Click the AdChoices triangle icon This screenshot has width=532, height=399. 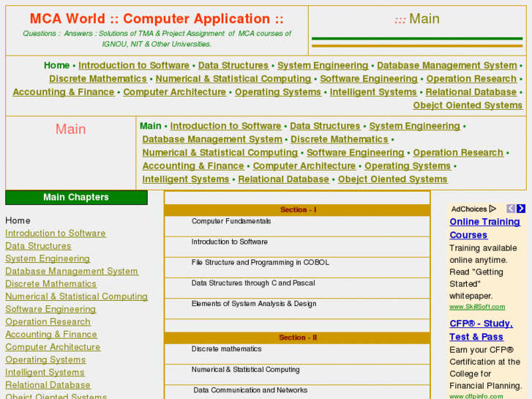pyautogui.click(x=492, y=209)
